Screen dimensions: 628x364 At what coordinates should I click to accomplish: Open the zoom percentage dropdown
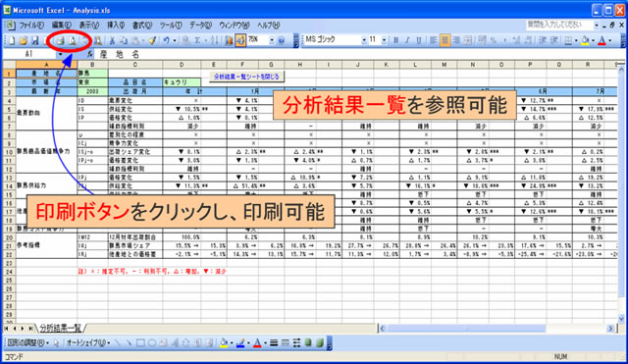(272, 40)
